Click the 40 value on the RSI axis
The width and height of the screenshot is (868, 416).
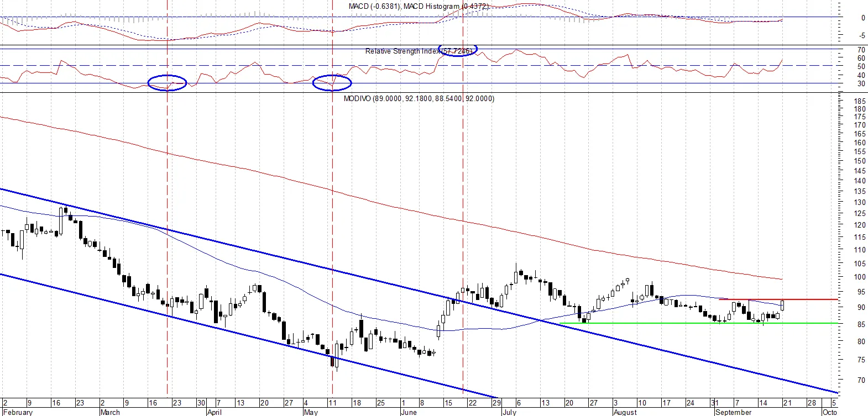pyautogui.click(x=861, y=75)
